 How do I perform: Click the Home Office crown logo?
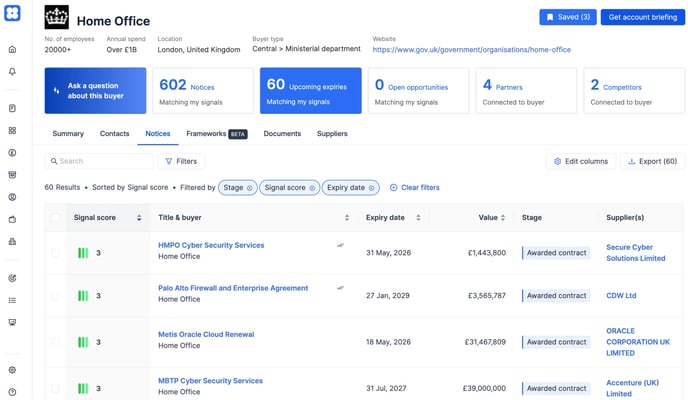[57, 17]
